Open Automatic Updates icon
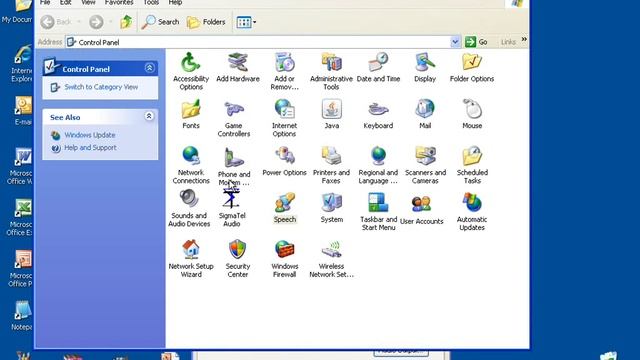This screenshot has width=640, height=360. click(x=472, y=203)
